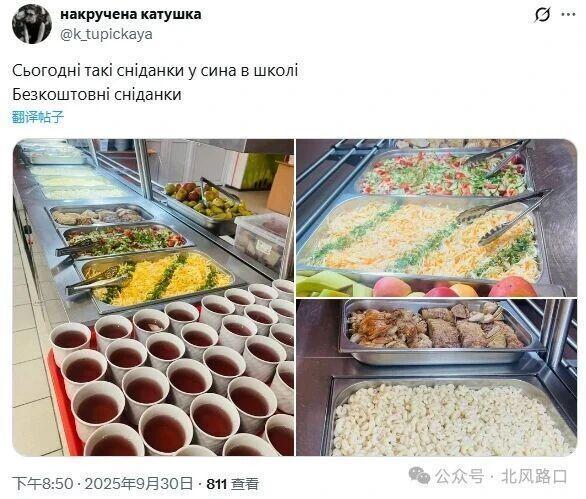Click the 翻译帖子 translate link
586x499 pixels.
coord(38,117)
